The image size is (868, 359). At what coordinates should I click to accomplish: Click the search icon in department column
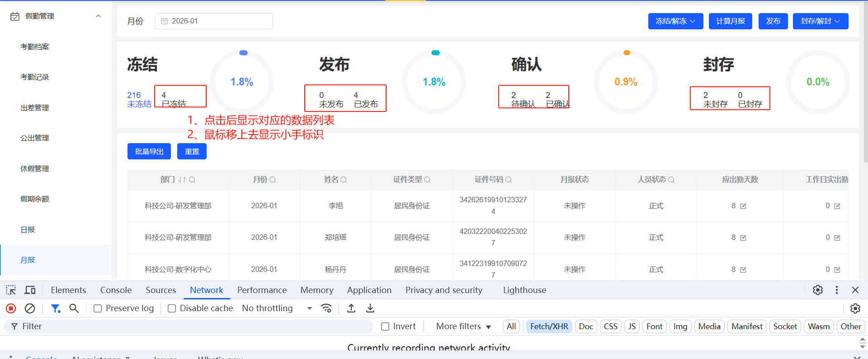click(192, 180)
